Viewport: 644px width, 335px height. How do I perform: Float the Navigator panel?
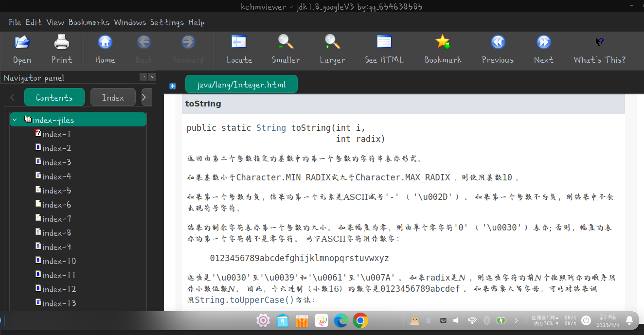tap(143, 77)
